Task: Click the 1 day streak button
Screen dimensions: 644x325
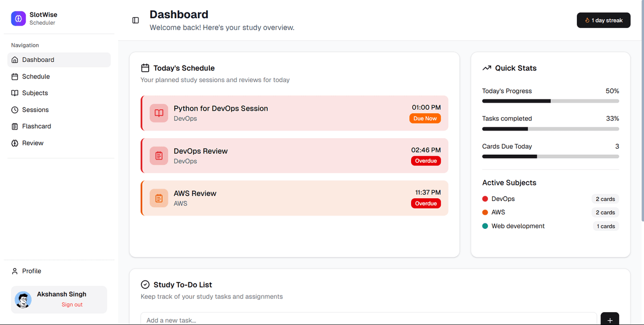Action: [603, 20]
